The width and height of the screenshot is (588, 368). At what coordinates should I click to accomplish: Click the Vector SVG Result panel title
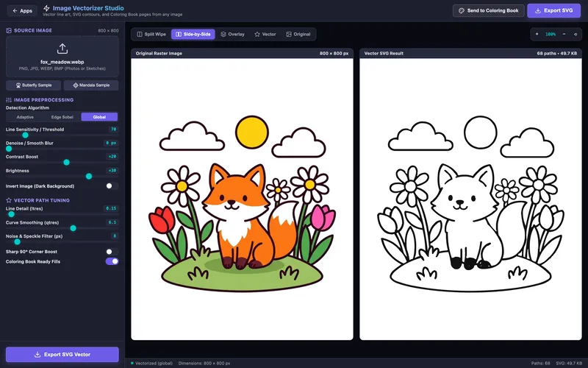point(384,53)
